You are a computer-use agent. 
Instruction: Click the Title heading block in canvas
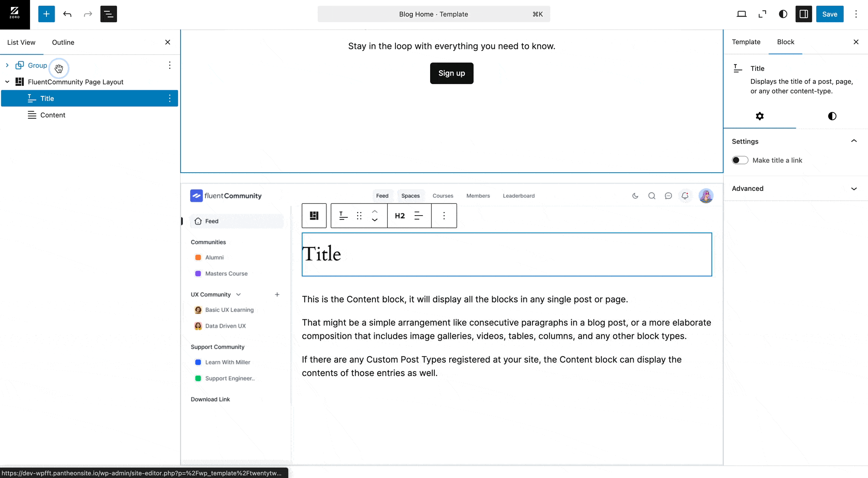[x=506, y=254]
